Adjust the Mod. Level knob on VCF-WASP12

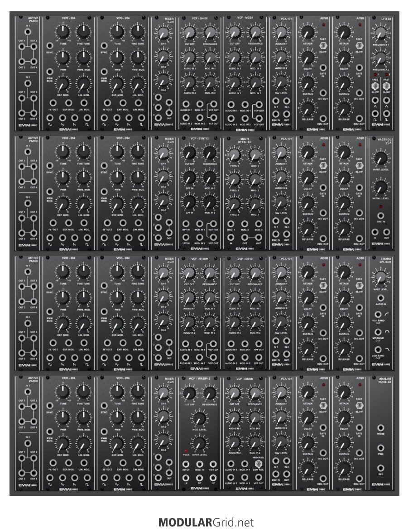pos(199,418)
